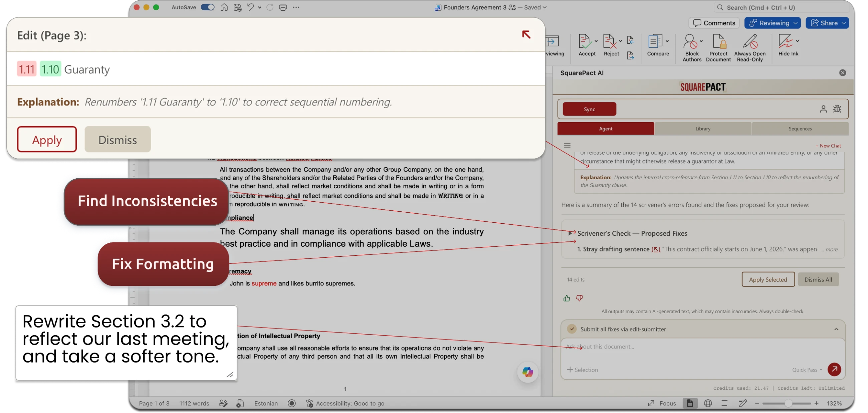This screenshot has width=868, height=413.
Task: Click the red Sync button
Action: point(589,109)
